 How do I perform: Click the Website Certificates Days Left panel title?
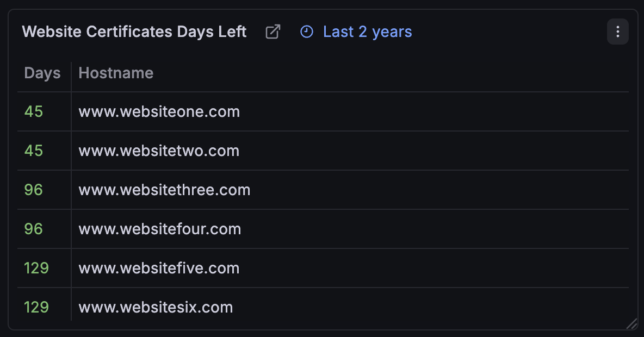click(x=134, y=32)
